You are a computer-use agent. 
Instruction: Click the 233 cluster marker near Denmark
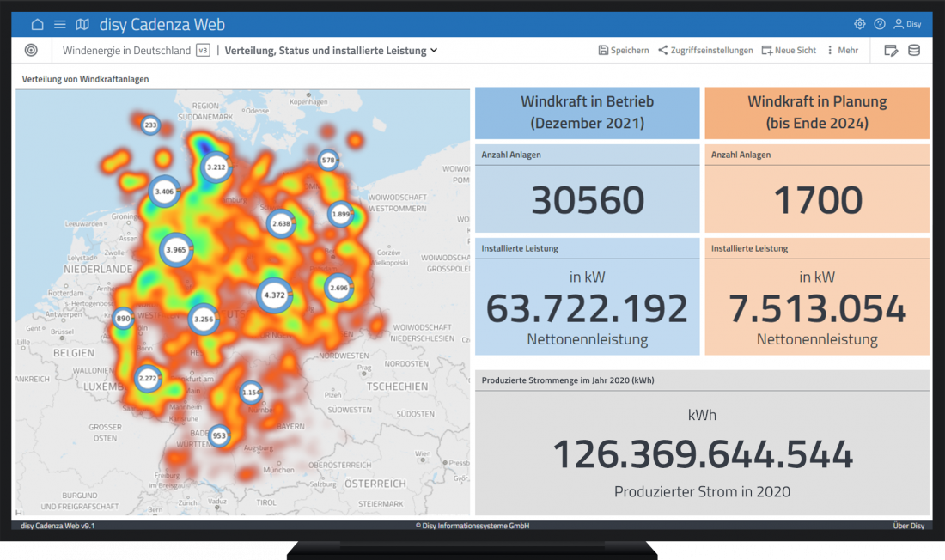[x=150, y=125]
